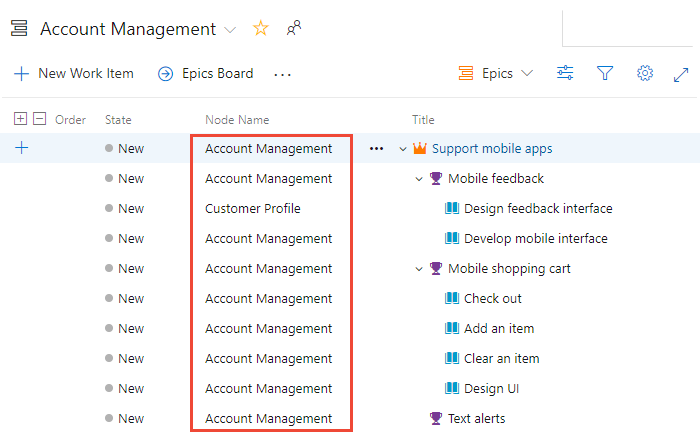
Task: Click the book icon for Add an item
Action: (x=452, y=328)
